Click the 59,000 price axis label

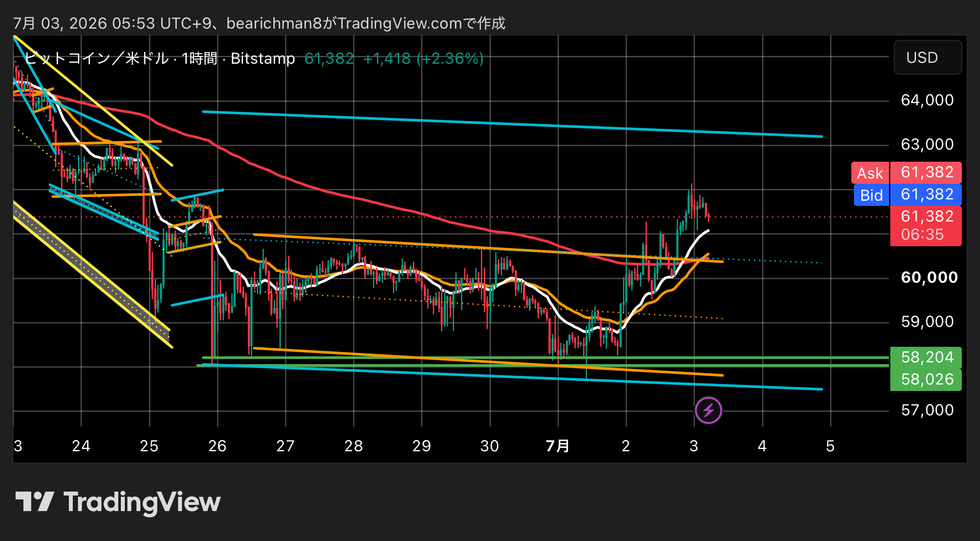[x=927, y=322]
